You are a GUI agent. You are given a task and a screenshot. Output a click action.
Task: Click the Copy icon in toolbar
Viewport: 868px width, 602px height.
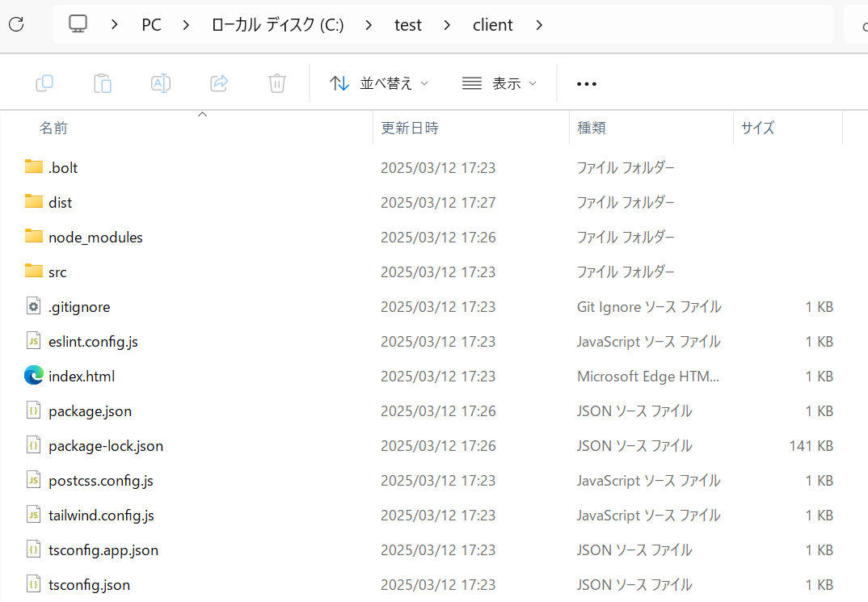(44, 83)
